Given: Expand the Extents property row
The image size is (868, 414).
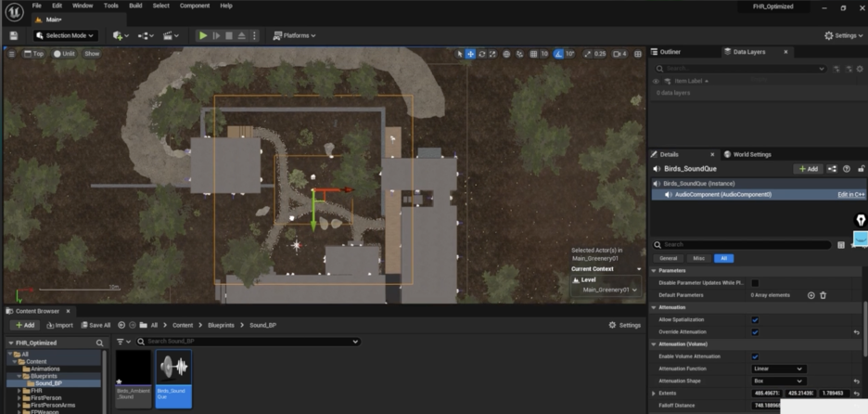Looking at the screenshot, I should coord(655,393).
